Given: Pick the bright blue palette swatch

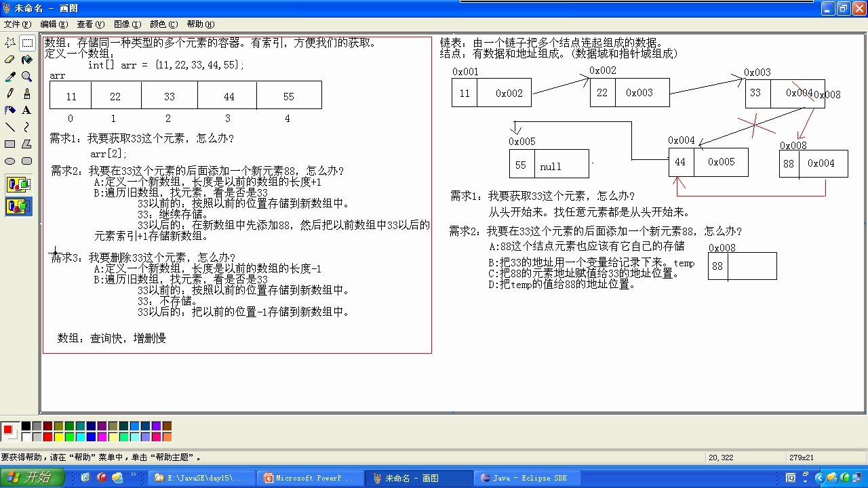Looking at the screenshot, I should point(91,437).
